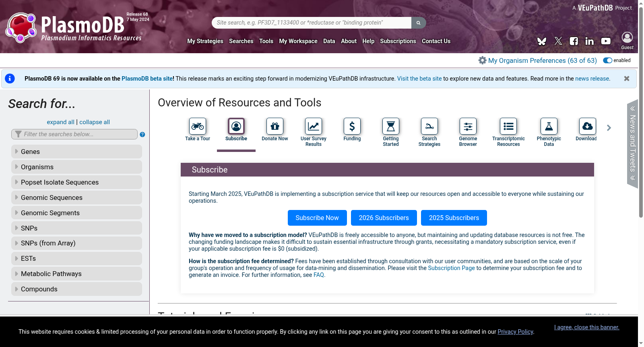Click the organism preferences gear icon
Viewport: 644px width, 347px height.
pos(482,60)
